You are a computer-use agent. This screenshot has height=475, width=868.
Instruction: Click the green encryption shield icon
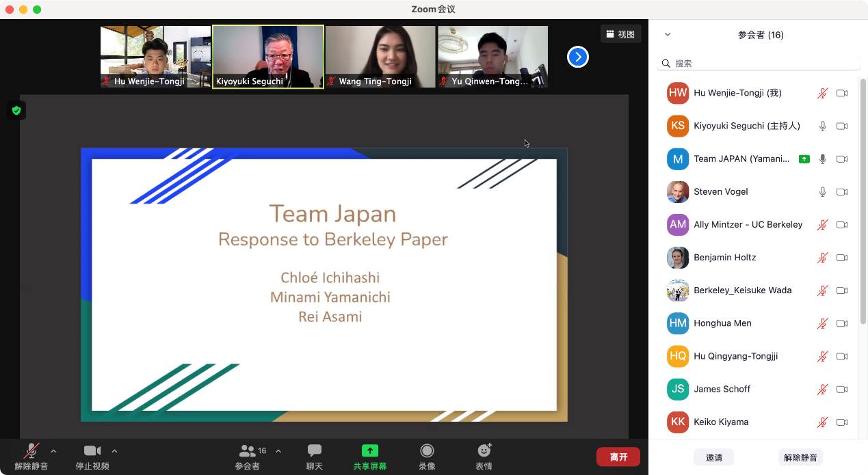(16, 110)
